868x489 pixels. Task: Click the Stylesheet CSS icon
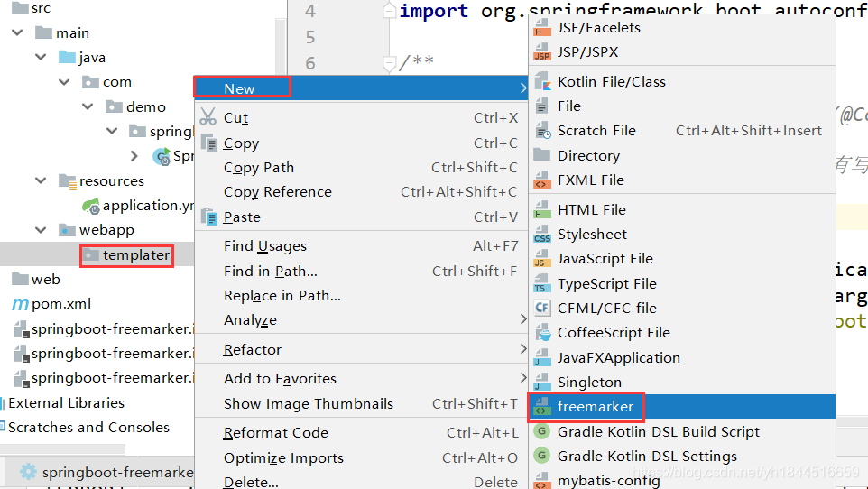pyautogui.click(x=542, y=235)
